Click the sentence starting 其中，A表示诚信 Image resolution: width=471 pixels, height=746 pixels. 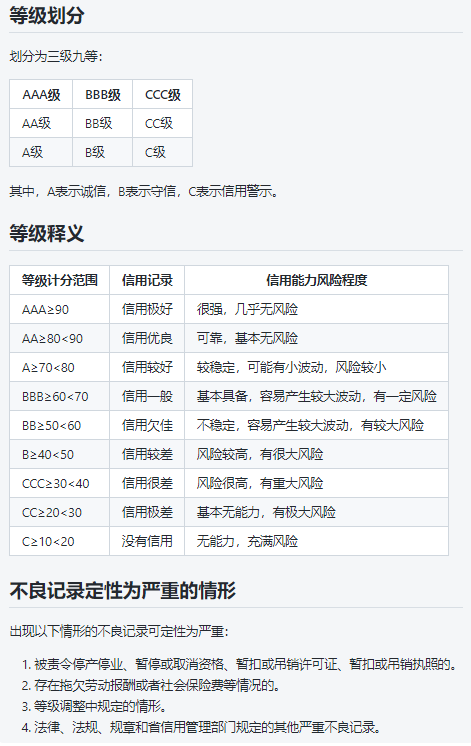click(144, 192)
